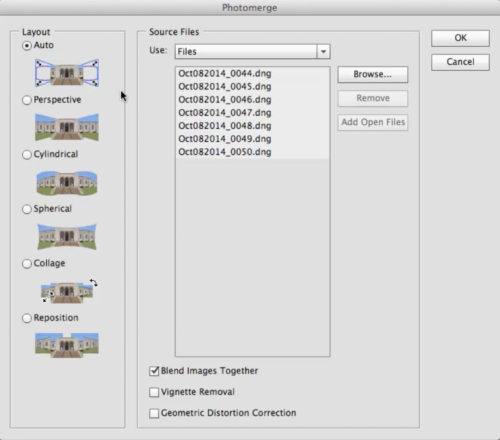Click the Reposition layout preview icon

click(67, 345)
